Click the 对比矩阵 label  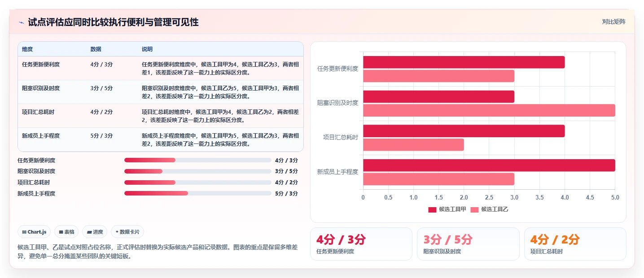pos(613,22)
